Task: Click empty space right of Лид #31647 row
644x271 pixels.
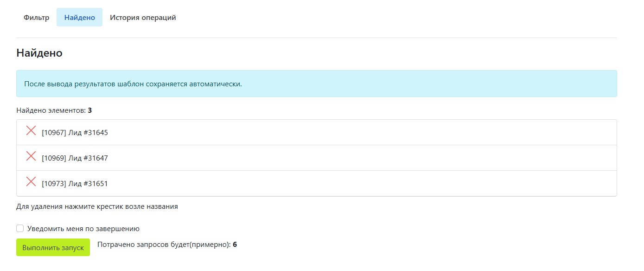Action: point(371,158)
